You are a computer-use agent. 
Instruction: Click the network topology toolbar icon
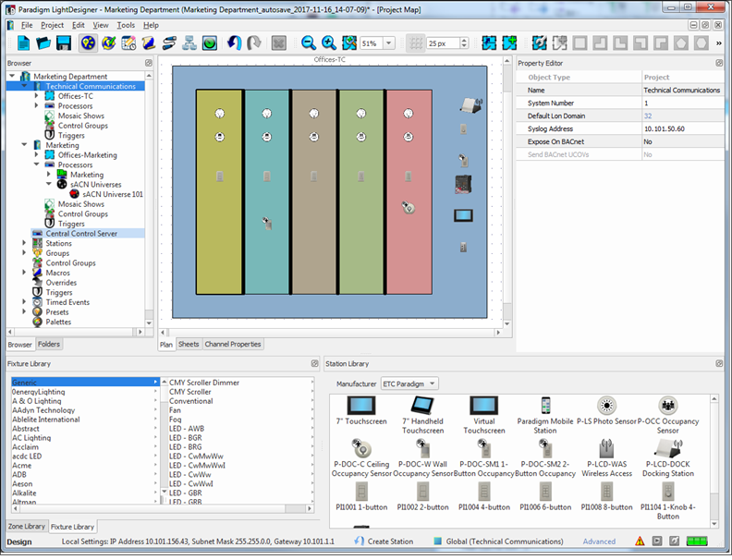[189, 43]
